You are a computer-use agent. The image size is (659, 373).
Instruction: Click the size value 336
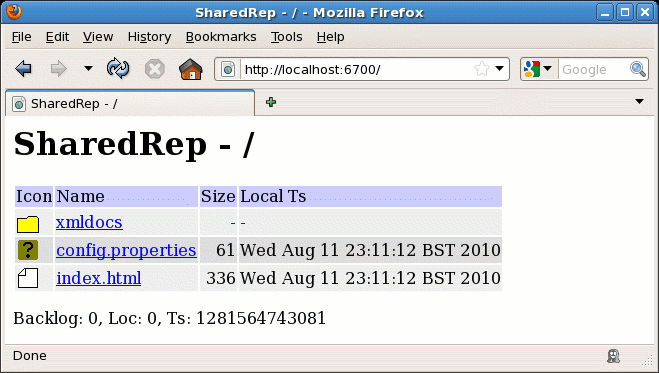point(221,278)
